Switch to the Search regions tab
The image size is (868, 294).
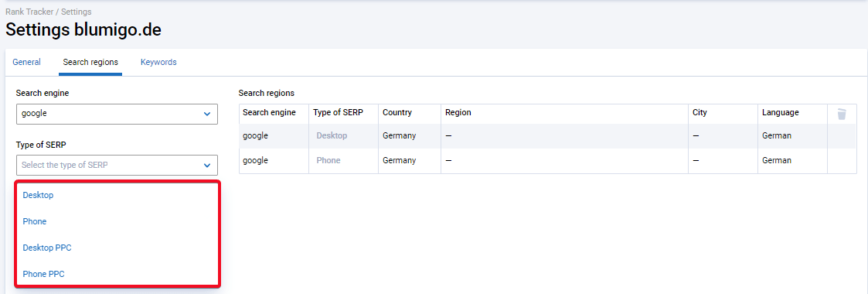90,62
